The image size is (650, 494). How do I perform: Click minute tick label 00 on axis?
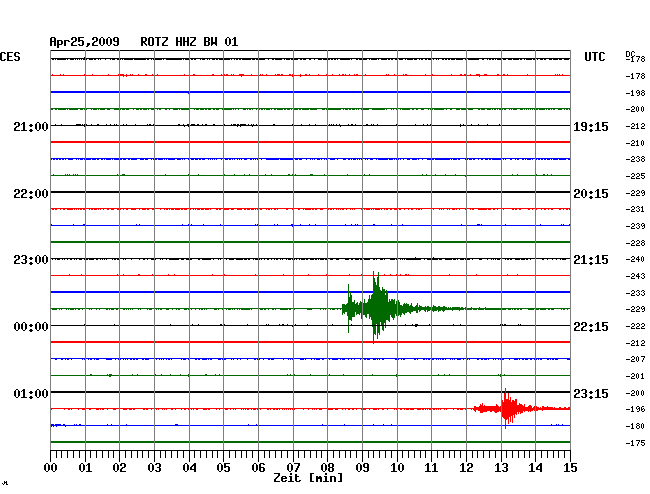coord(50,468)
